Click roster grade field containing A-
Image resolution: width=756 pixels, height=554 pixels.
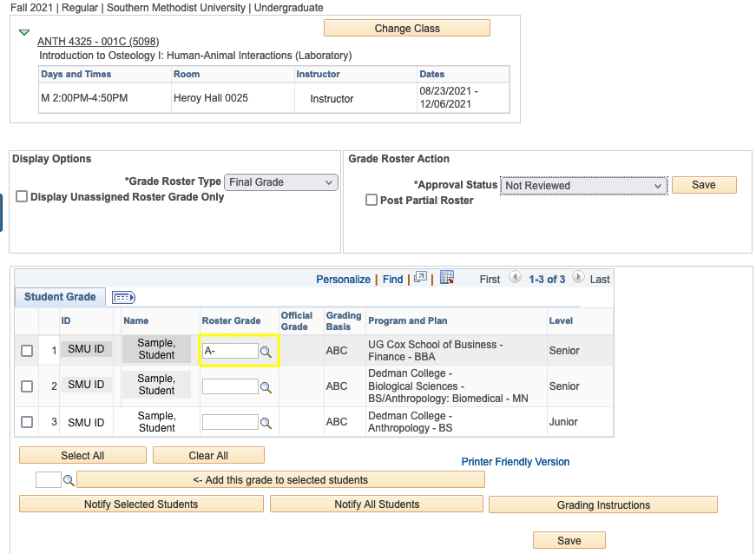[230, 351]
